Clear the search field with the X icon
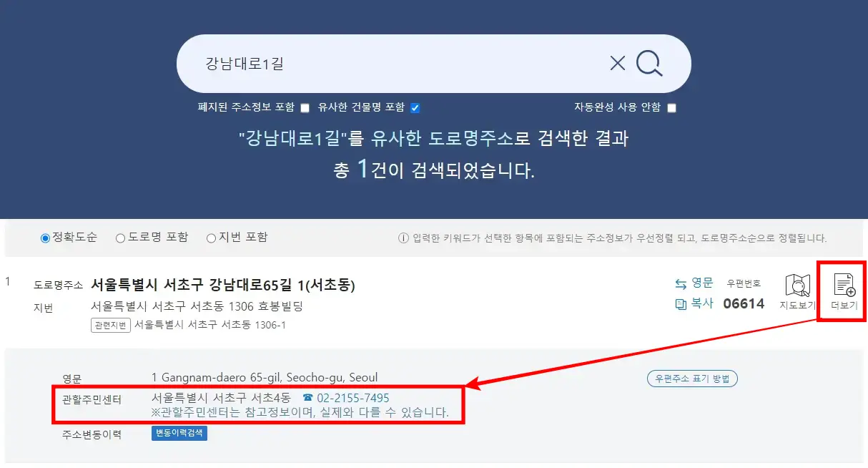This screenshot has height=468, width=868. pos(618,64)
